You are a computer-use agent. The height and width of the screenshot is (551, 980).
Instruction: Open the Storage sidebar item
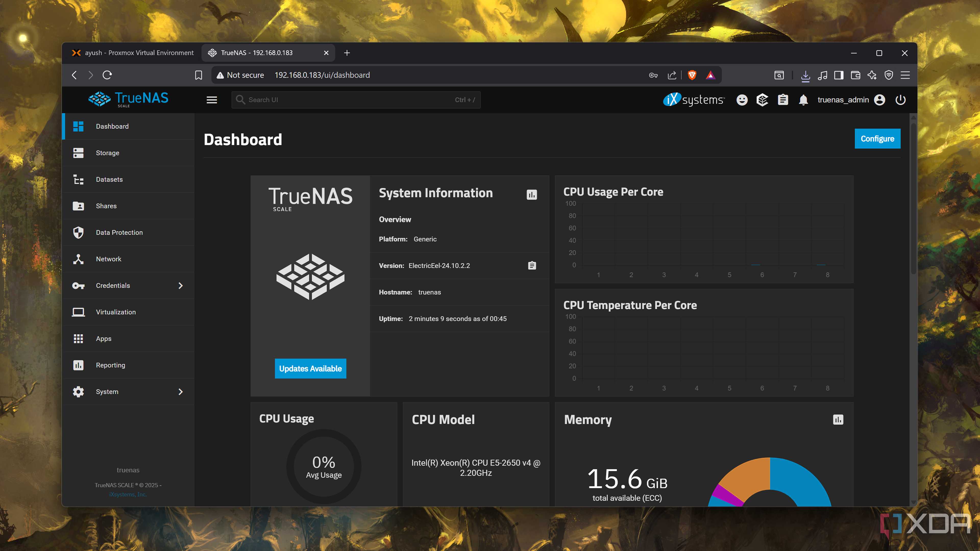pos(128,153)
